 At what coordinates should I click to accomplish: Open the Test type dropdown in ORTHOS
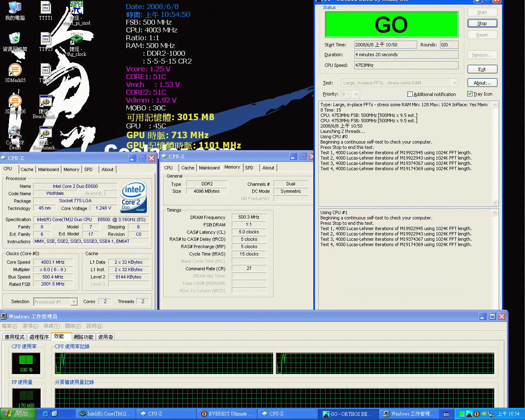pyautogui.click(x=454, y=83)
